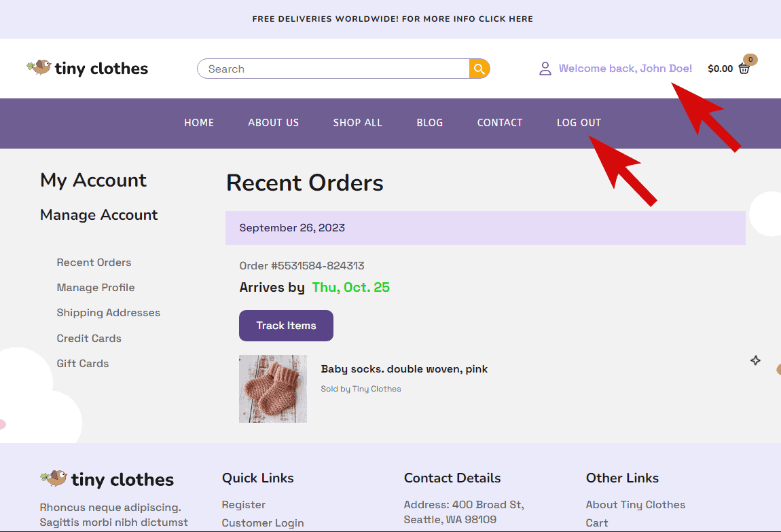
Task: Navigate to SHOP ALL
Action: coord(357,123)
